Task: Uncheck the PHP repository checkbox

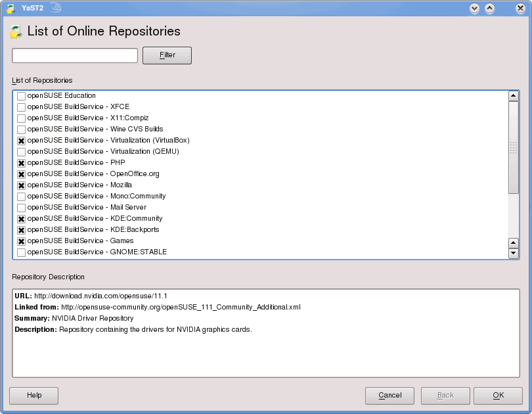Action: tap(21, 163)
